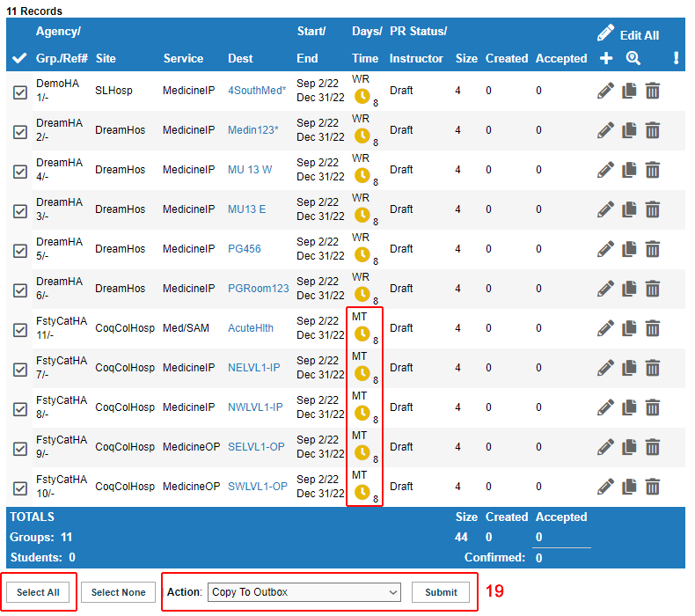The image size is (695, 616).
Task: Click the exclamation mark icon in header
Action: coord(676,58)
